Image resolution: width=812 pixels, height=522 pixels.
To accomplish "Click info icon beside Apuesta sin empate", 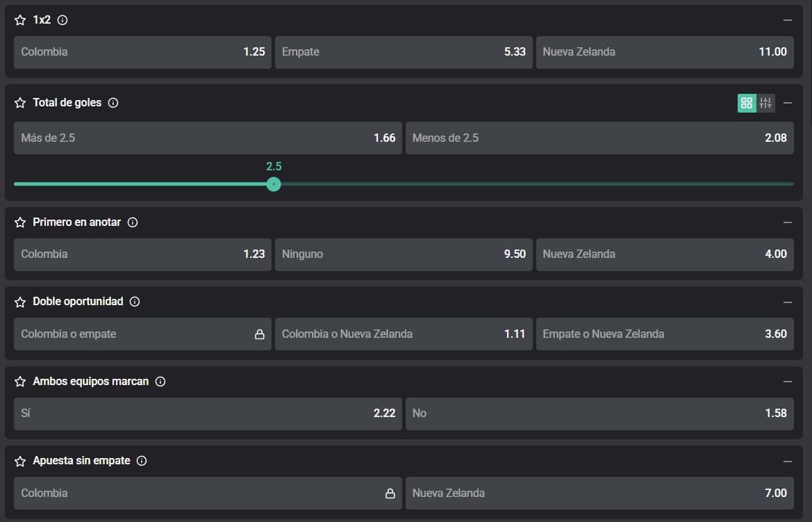I will point(142,461).
